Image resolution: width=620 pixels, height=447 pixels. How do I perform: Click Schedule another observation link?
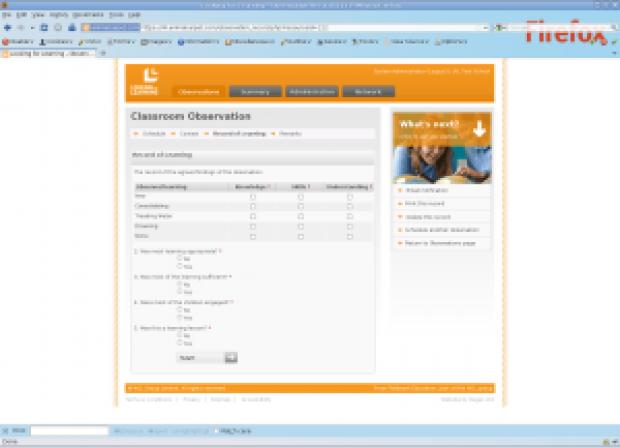point(442,230)
